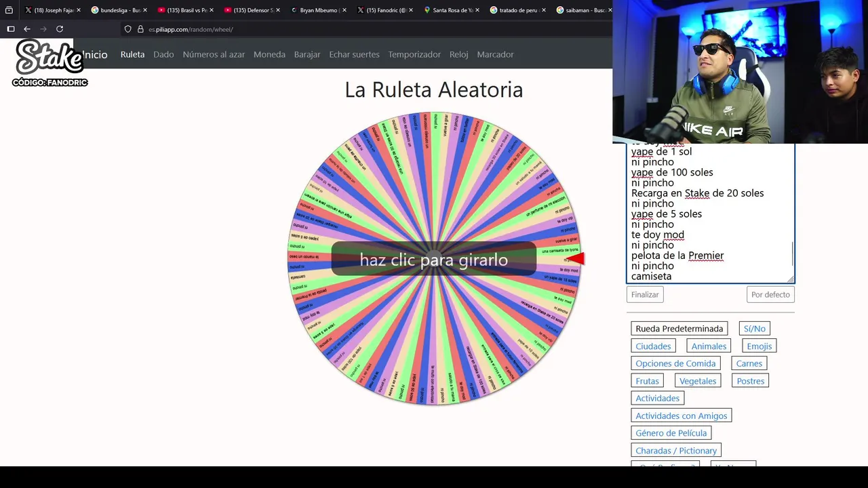Select the Opciones de Comida preset

(675, 363)
